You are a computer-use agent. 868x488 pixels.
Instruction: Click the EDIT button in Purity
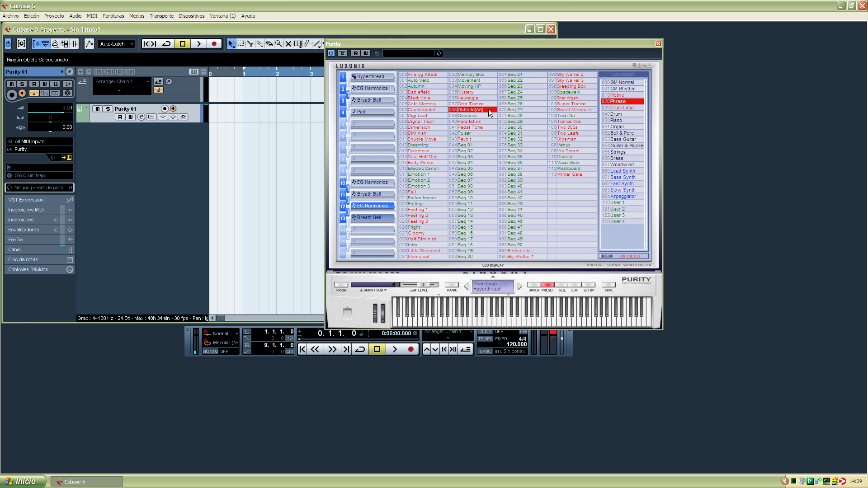click(x=575, y=285)
